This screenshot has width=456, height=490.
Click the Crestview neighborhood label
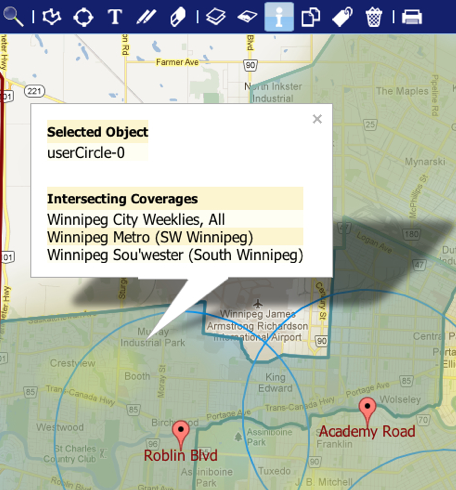(x=72, y=363)
